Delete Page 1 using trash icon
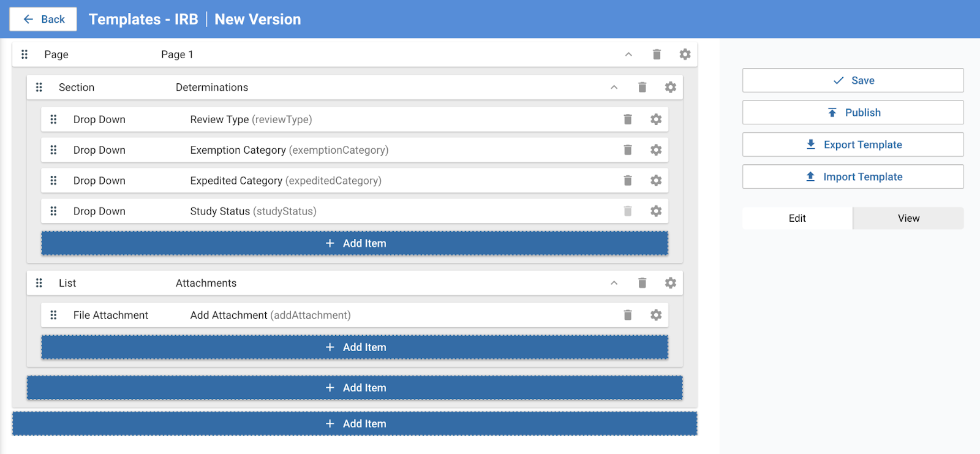 [657, 55]
